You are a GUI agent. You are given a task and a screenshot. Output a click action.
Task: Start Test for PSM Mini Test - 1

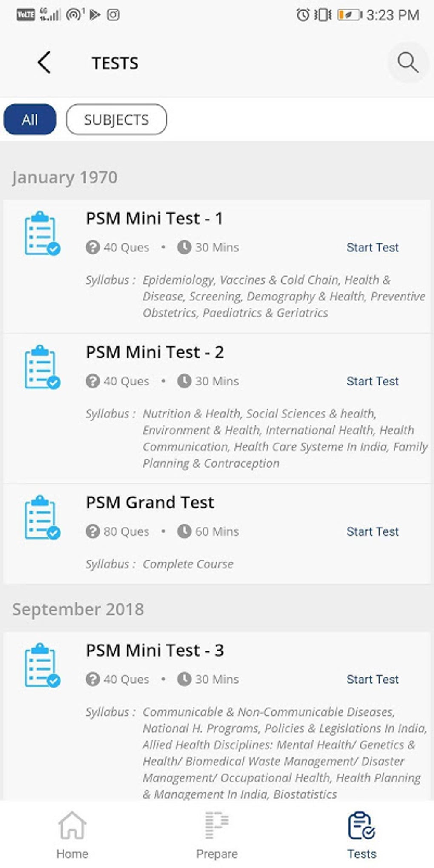pos(372,248)
